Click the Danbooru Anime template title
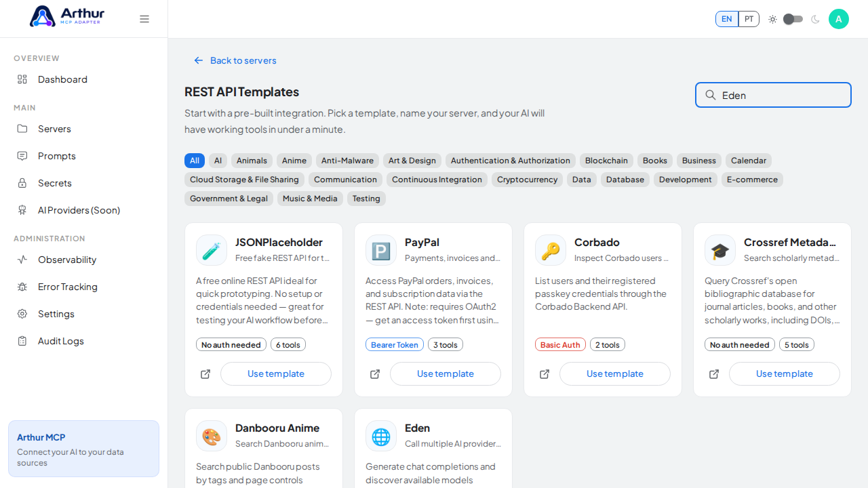Image resolution: width=868 pixels, height=488 pixels. click(x=277, y=428)
